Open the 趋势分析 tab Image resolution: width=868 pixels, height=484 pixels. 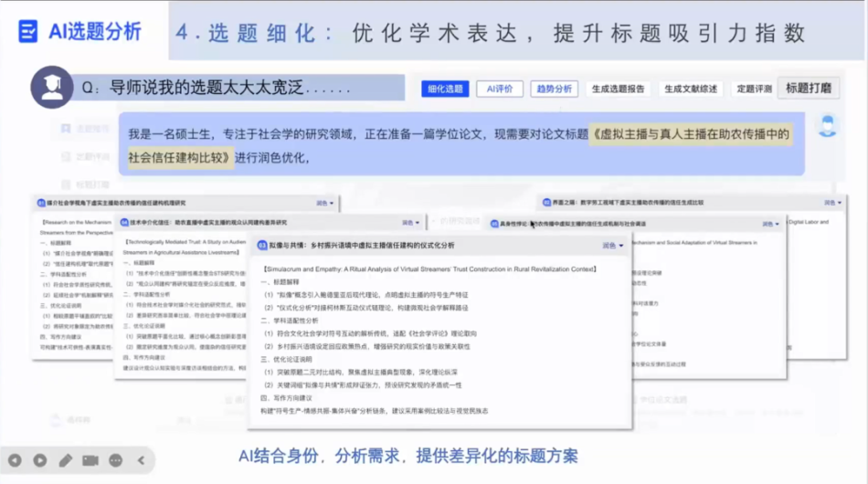click(553, 89)
